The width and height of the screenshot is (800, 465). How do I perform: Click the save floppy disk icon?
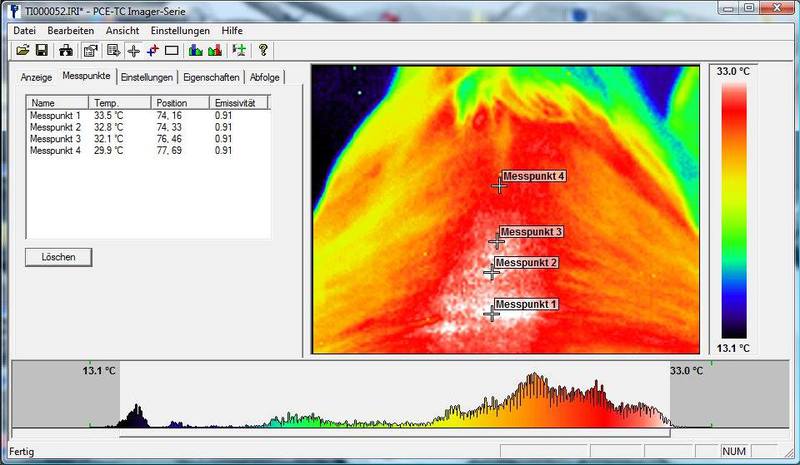(41, 50)
